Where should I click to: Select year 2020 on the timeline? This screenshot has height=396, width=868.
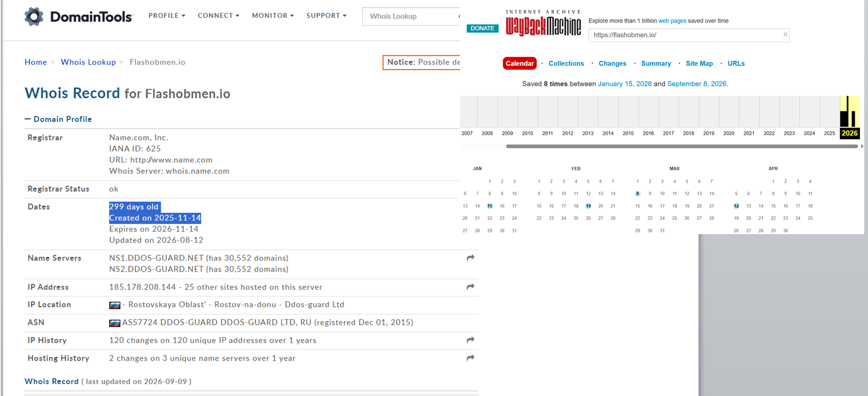point(729,133)
